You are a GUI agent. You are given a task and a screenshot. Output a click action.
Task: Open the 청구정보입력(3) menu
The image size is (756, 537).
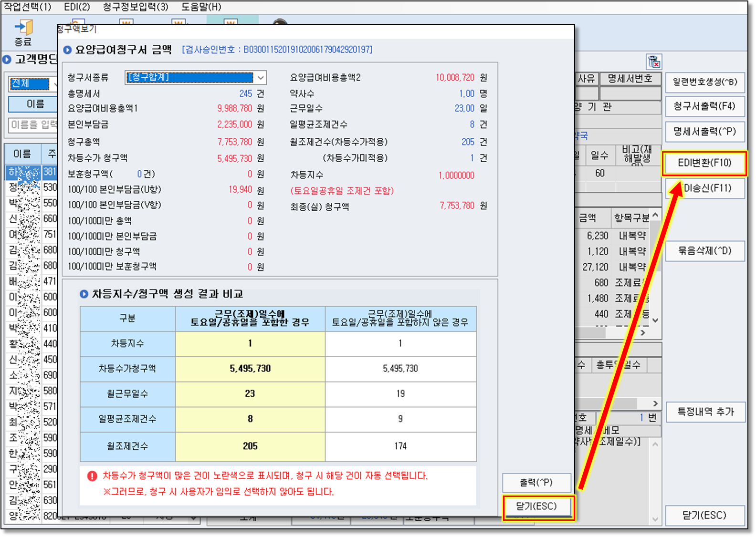136,7
